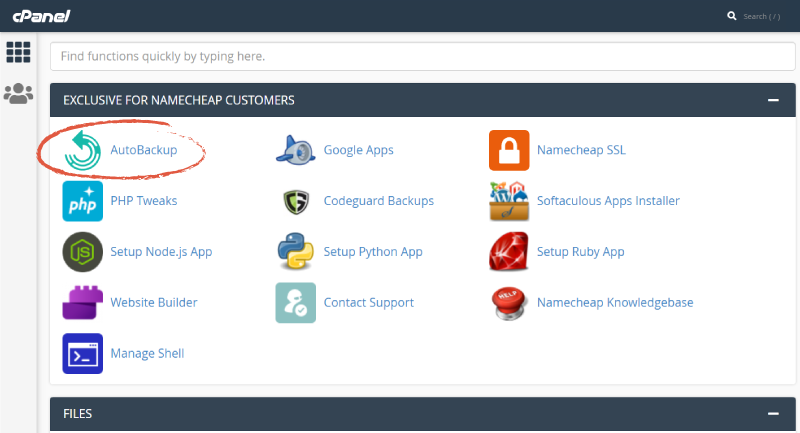Click the Google Apps icon
800x433 pixels.
[296, 150]
